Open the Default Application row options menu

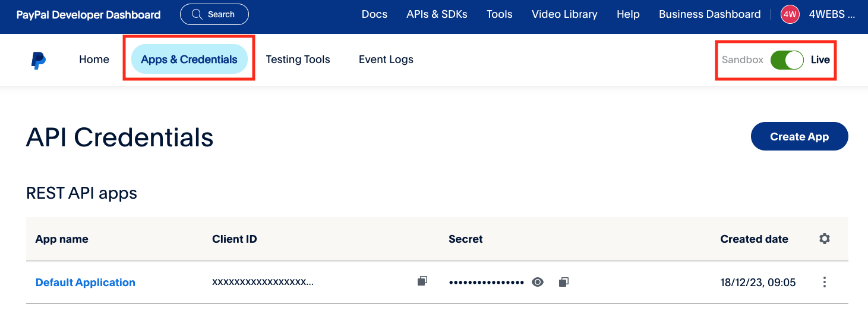824,282
